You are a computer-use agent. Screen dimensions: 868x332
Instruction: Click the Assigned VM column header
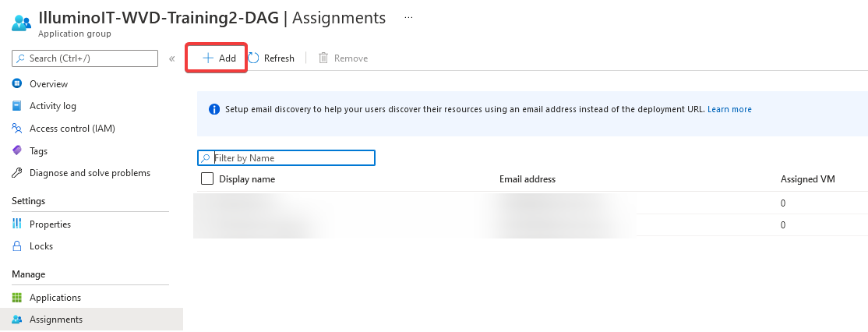point(808,179)
